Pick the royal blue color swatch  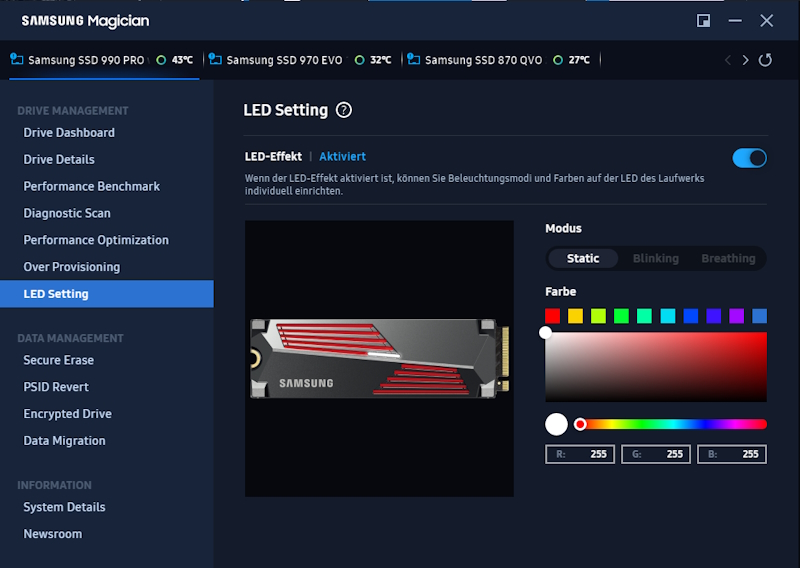(691, 316)
